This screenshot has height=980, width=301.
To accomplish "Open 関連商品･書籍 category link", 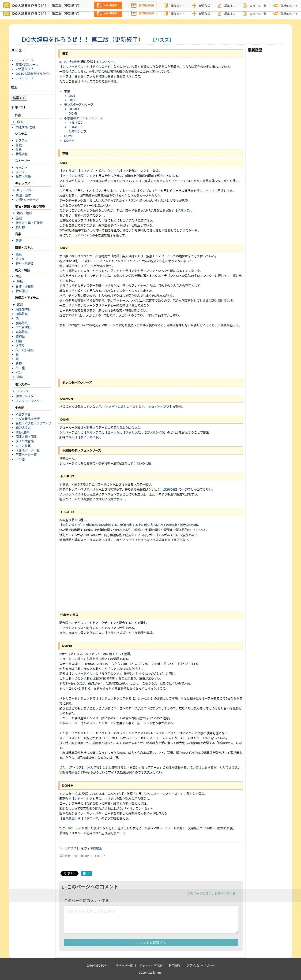I will pyautogui.click(x=25, y=127).
